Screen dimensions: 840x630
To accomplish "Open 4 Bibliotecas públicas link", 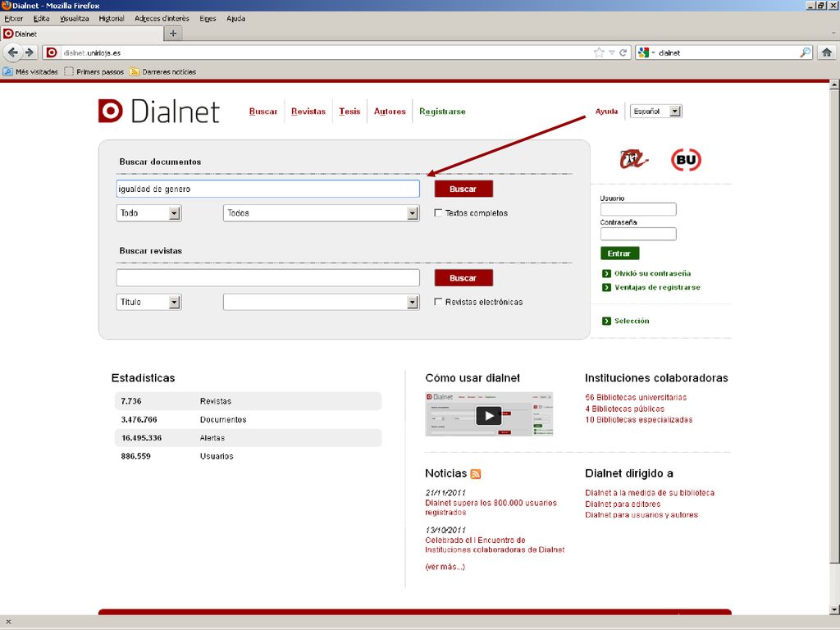I will (x=624, y=409).
